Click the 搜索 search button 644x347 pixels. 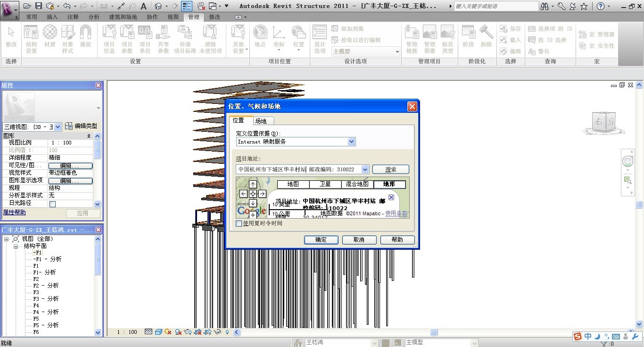click(x=391, y=169)
